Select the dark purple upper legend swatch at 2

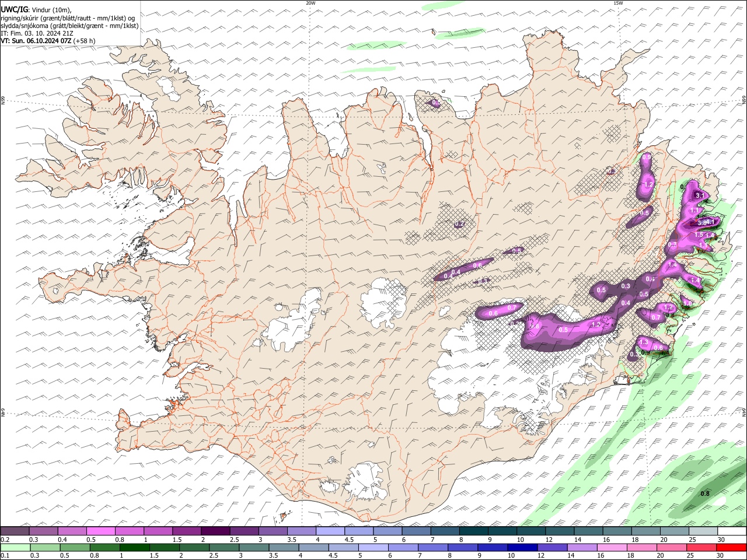(215, 531)
